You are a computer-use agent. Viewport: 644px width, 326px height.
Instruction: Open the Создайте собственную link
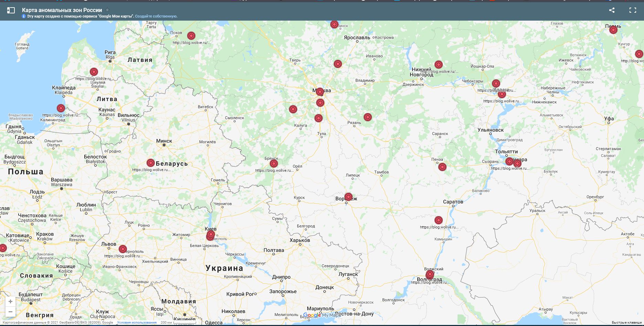[156, 16]
